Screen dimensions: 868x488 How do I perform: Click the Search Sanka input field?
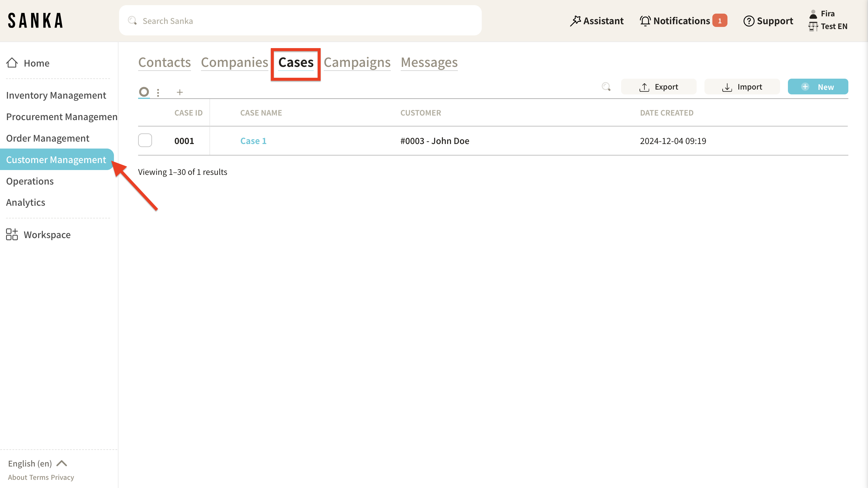[x=300, y=21]
